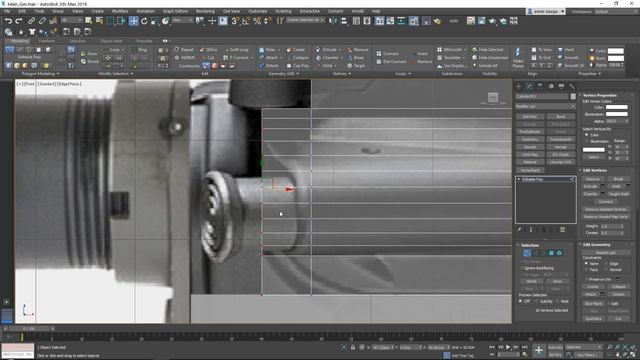The width and height of the screenshot is (640, 360).
Task: Select Illumination radio under Select Vertices By
Action: click(587, 141)
